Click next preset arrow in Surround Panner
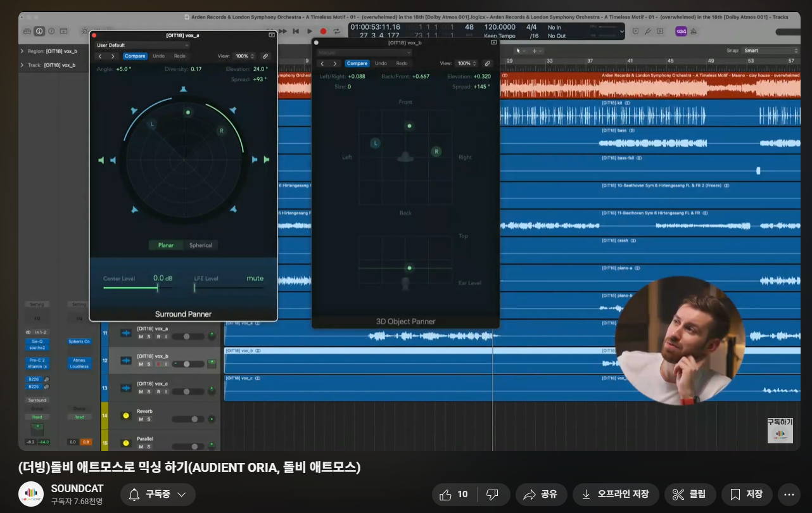 [113, 56]
